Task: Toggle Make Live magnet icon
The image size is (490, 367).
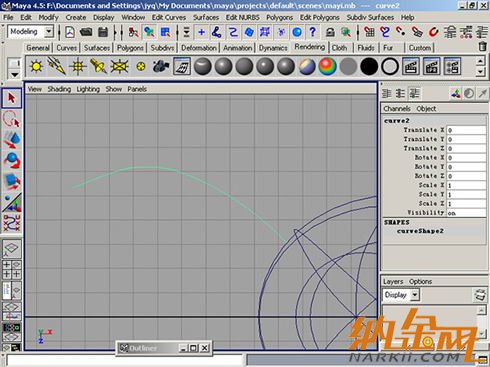Action: 433,32
